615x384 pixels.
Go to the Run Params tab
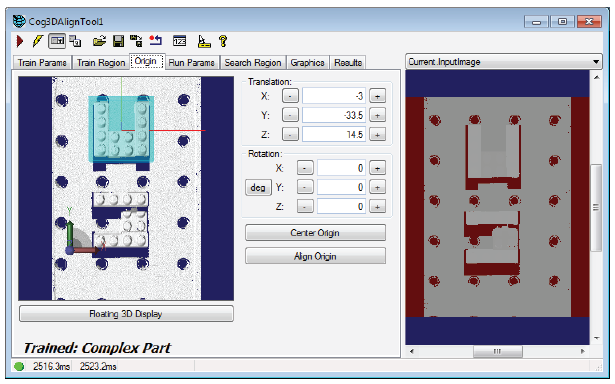[191, 63]
